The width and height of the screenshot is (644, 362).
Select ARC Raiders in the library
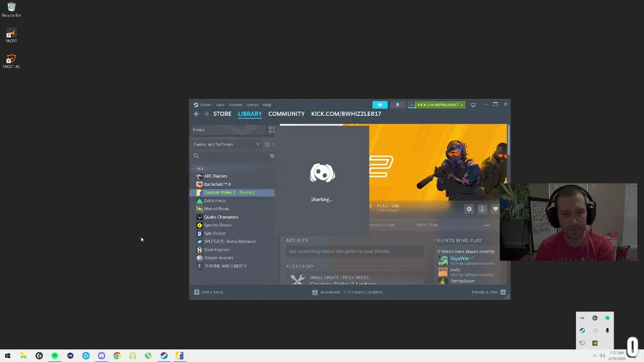pos(232,176)
